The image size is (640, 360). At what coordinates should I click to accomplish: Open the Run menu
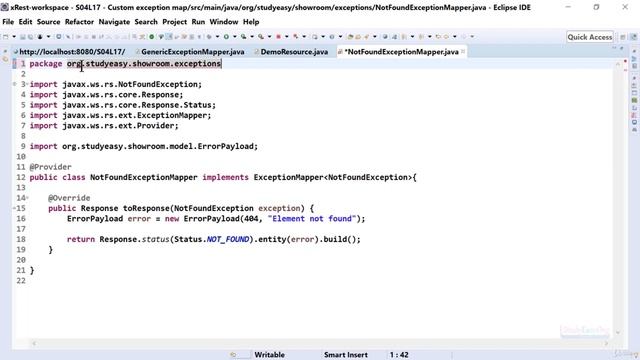[198, 22]
